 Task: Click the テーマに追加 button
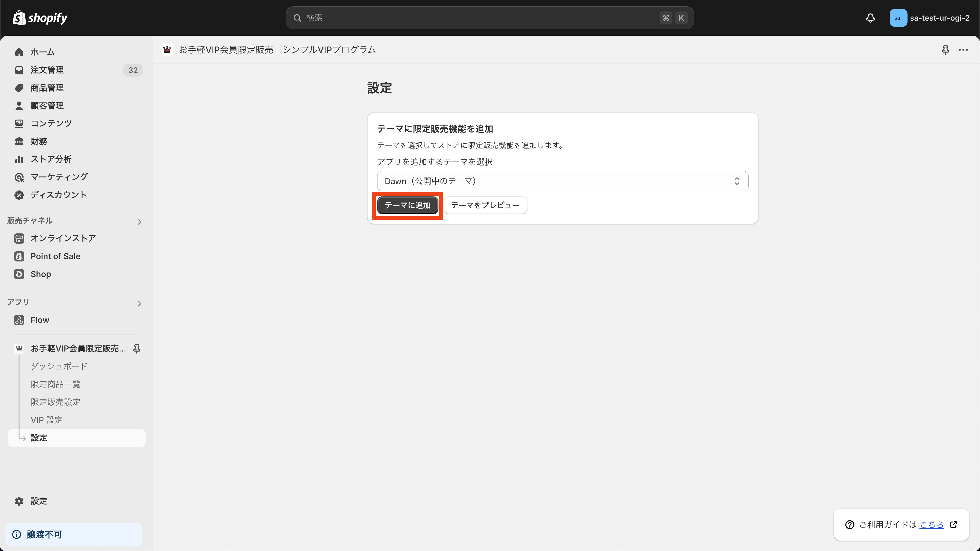pos(408,205)
